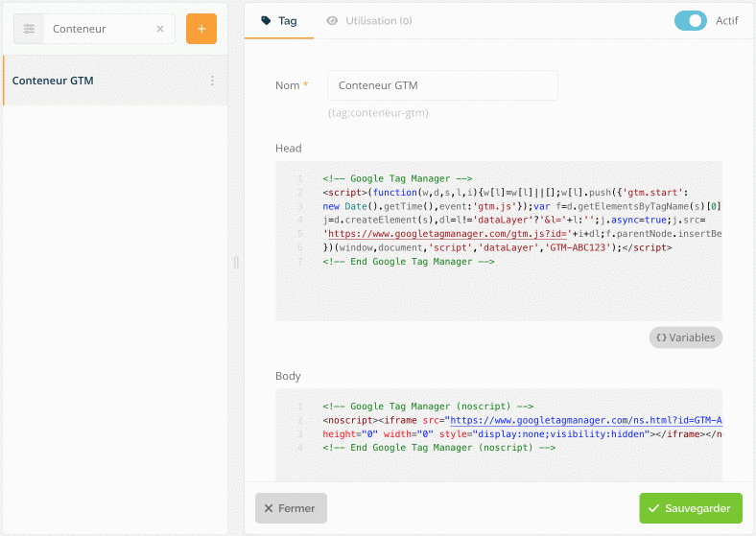Clear the Conteneur search field
This screenshot has width=756, height=536.
[x=160, y=29]
